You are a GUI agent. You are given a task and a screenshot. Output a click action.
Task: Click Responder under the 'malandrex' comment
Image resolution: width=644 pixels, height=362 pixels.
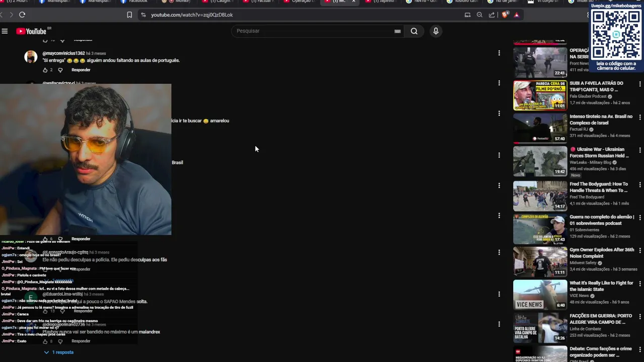click(x=81, y=341)
